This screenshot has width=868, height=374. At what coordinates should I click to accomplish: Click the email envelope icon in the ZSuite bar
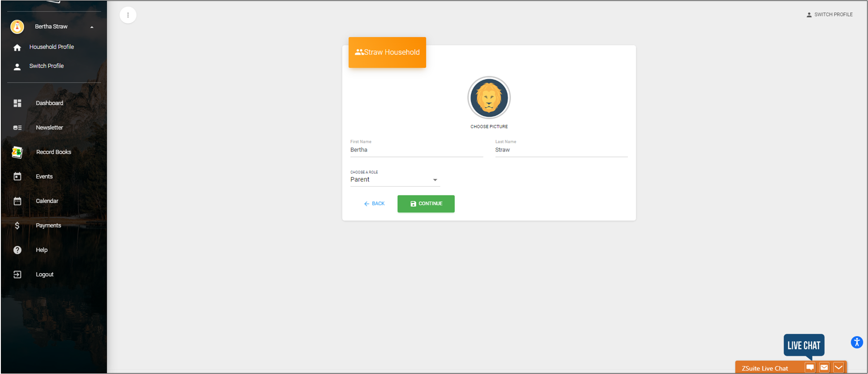point(824,368)
